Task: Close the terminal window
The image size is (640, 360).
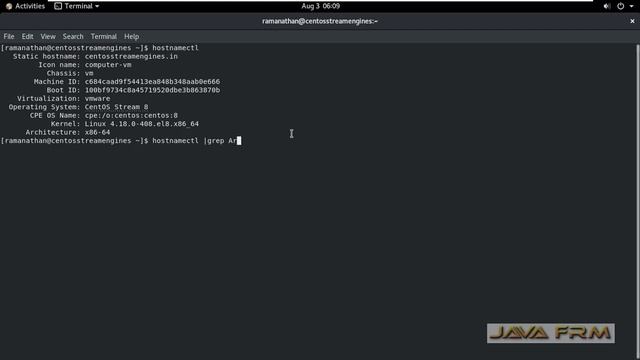Action: [632, 21]
